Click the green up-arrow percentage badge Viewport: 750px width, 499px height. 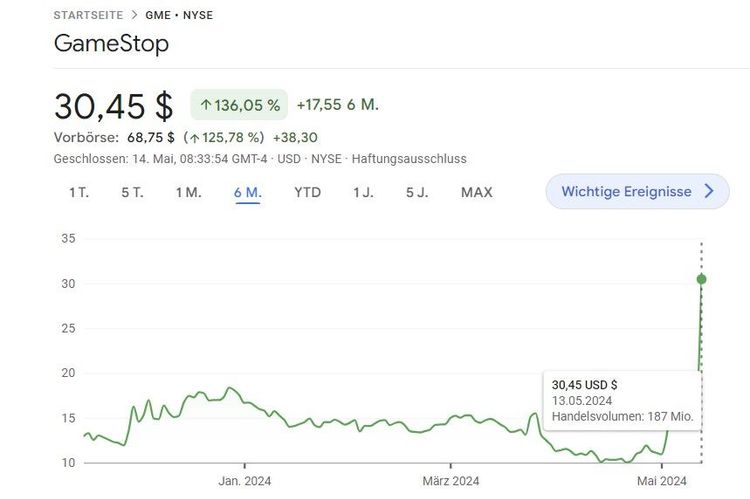click(239, 105)
